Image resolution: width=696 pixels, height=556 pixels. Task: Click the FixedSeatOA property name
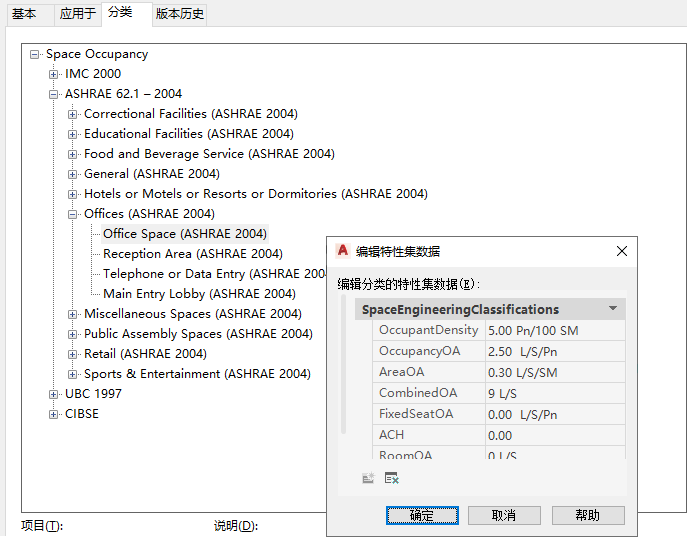[x=416, y=414]
